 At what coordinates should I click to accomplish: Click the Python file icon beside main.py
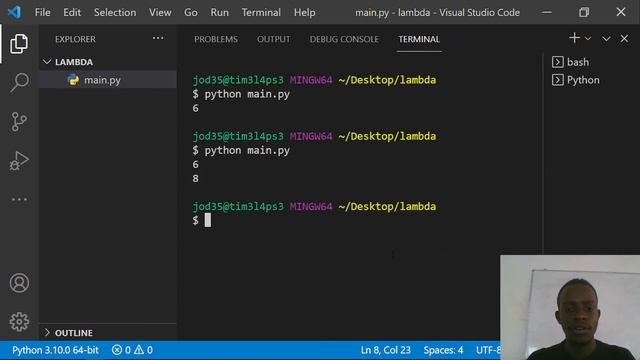73,80
